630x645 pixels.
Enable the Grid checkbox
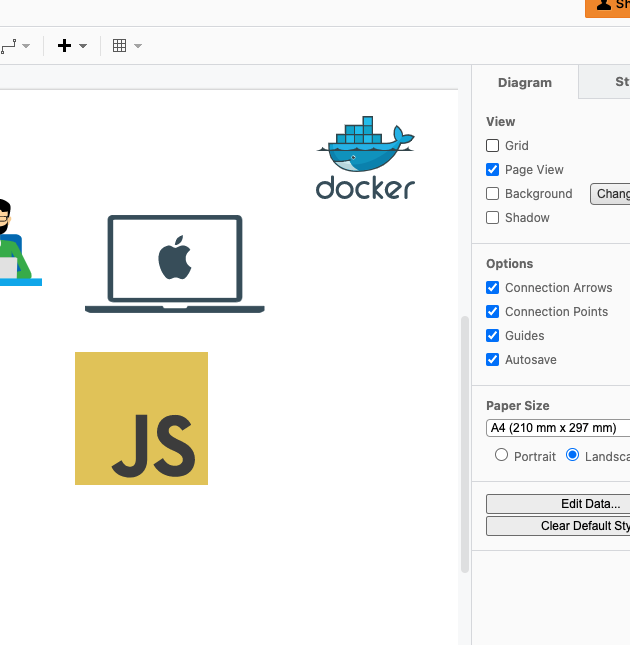[492, 146]
